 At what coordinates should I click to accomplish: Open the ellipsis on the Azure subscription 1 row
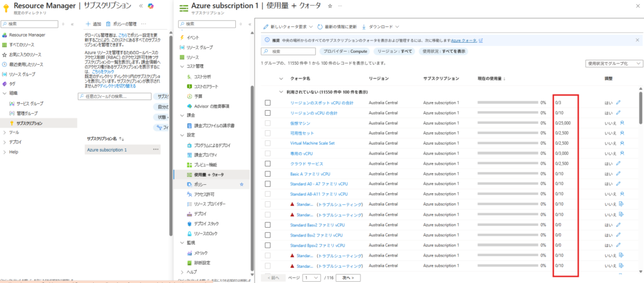pos(156,150)
